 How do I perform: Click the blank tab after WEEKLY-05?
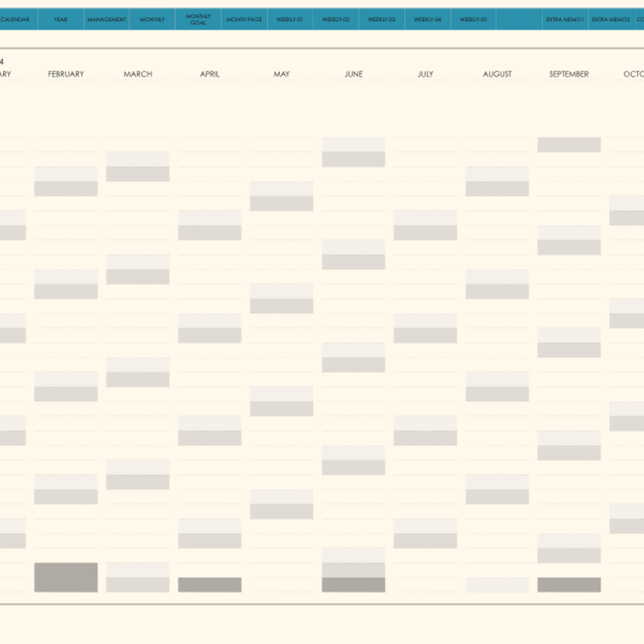(x=519, y=20)
